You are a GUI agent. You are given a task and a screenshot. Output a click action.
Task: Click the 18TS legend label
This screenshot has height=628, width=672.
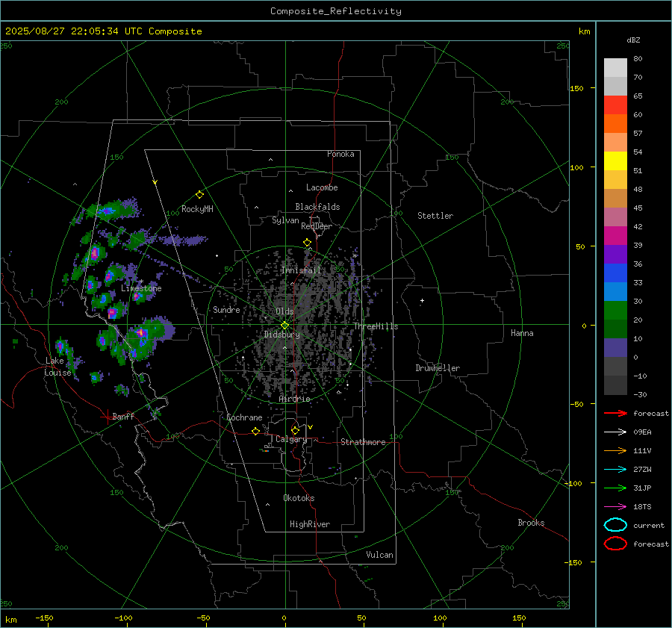tap(642, 507)
